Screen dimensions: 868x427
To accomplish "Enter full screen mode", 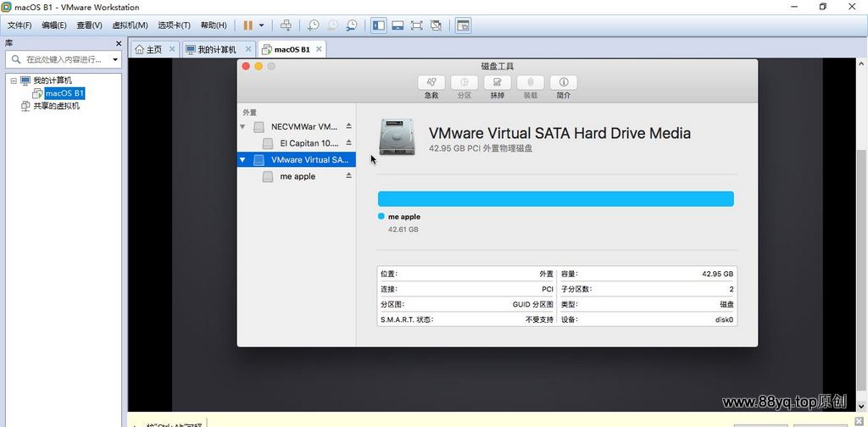I will (417, 25).
